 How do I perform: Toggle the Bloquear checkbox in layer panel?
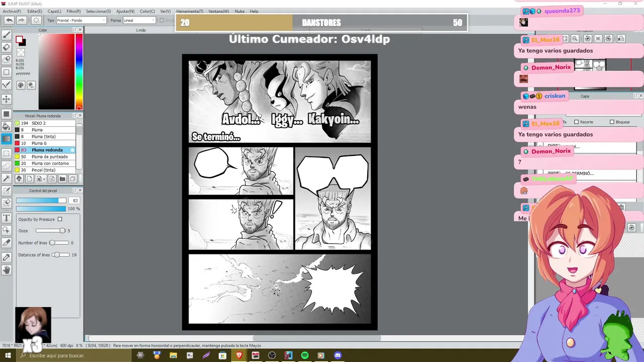[x=612, y=122]
